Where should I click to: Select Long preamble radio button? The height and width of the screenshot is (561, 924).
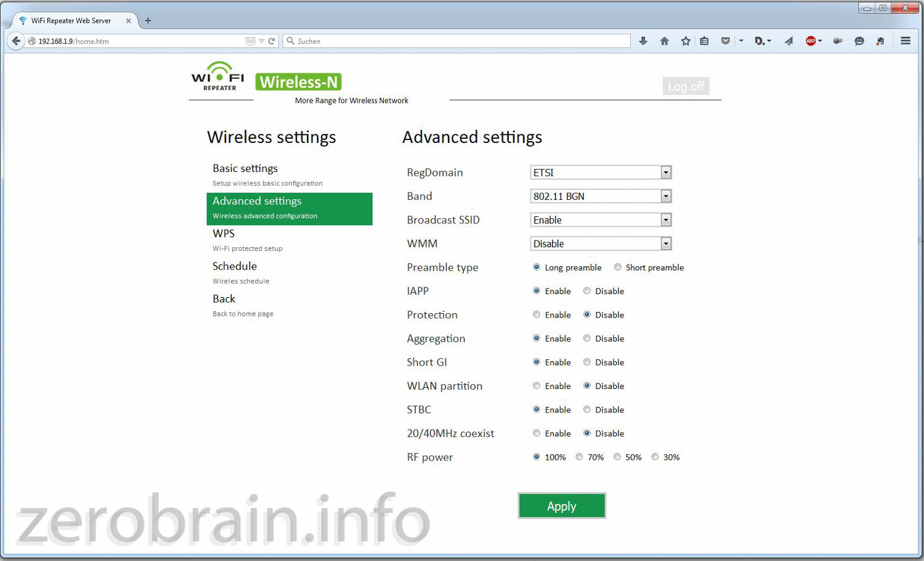537,267
